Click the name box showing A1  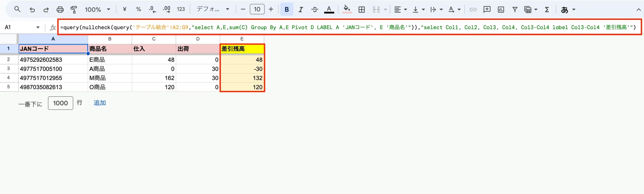pyautogui.click(x=19, y=27)
